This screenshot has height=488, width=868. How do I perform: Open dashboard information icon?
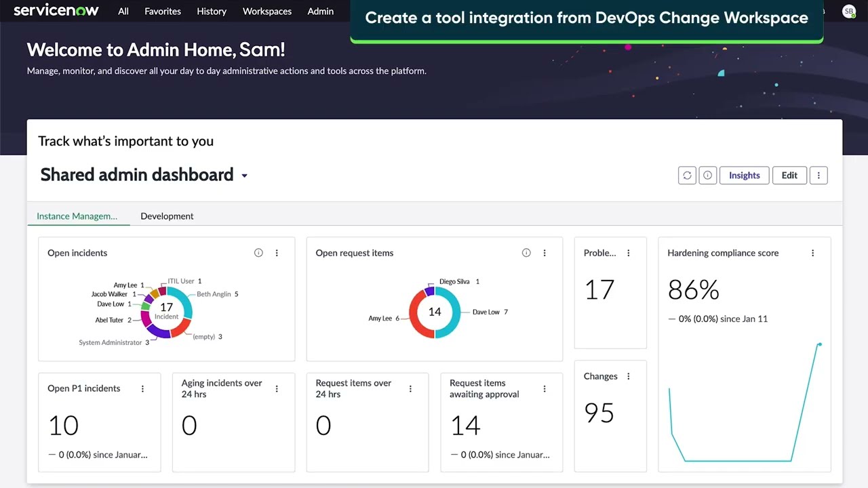[x=707, y=175]
